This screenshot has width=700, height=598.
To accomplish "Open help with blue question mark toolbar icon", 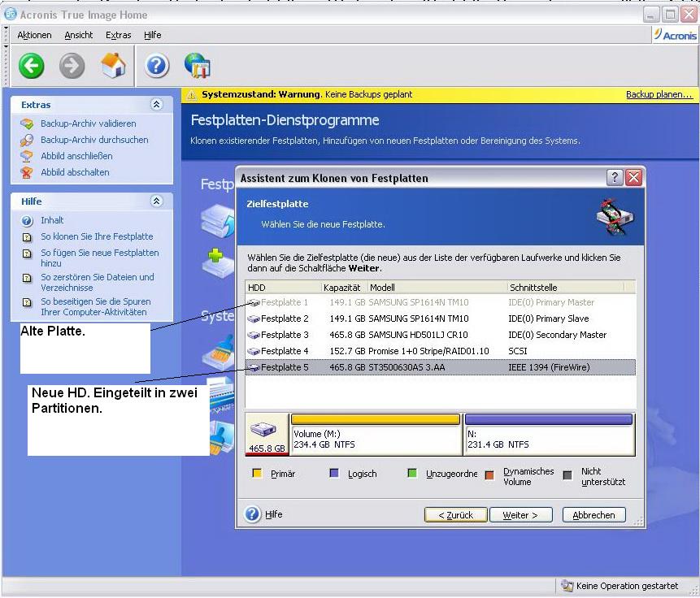I will click(x=156, y=66).
